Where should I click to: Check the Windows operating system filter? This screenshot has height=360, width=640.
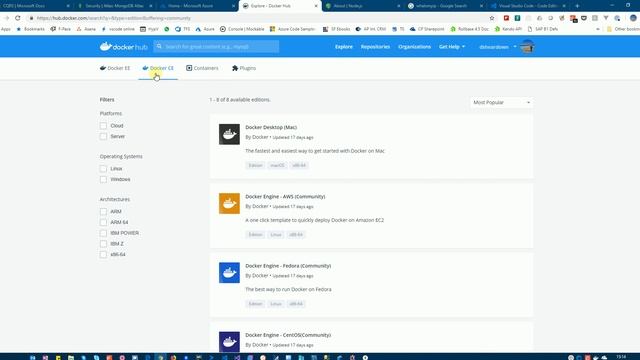tap(103, 179)
